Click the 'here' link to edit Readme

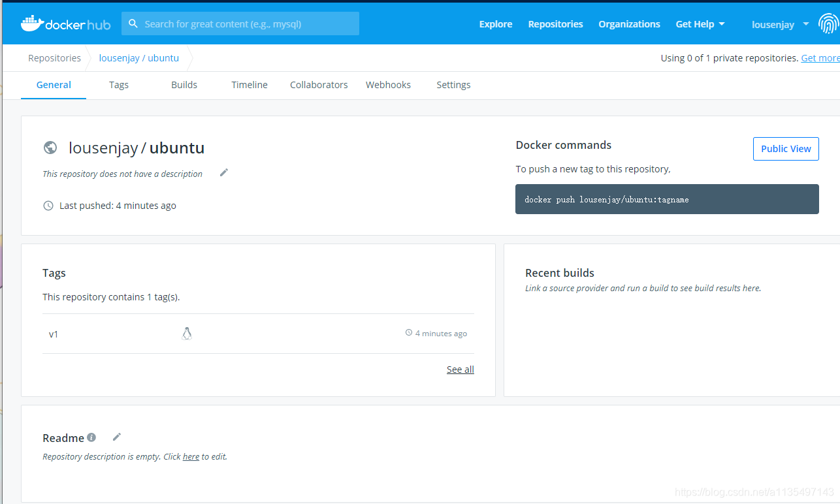(191, 457)
